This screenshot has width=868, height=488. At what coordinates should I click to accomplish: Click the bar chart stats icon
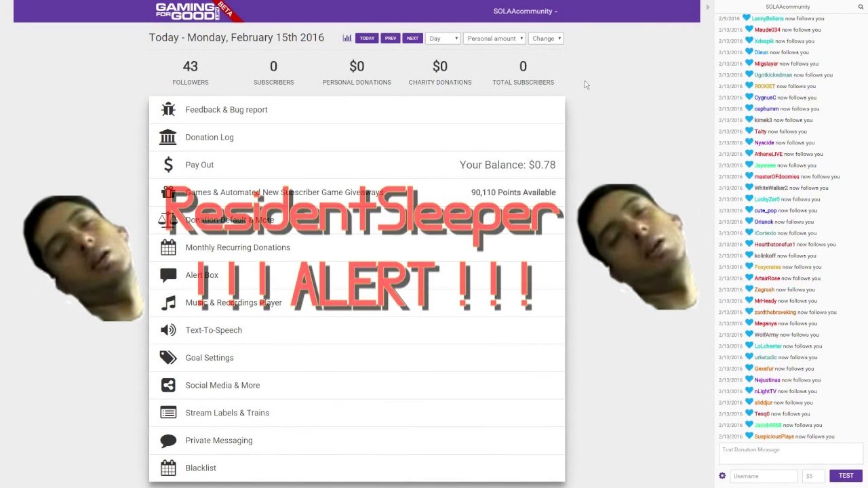tap(347, 39)
